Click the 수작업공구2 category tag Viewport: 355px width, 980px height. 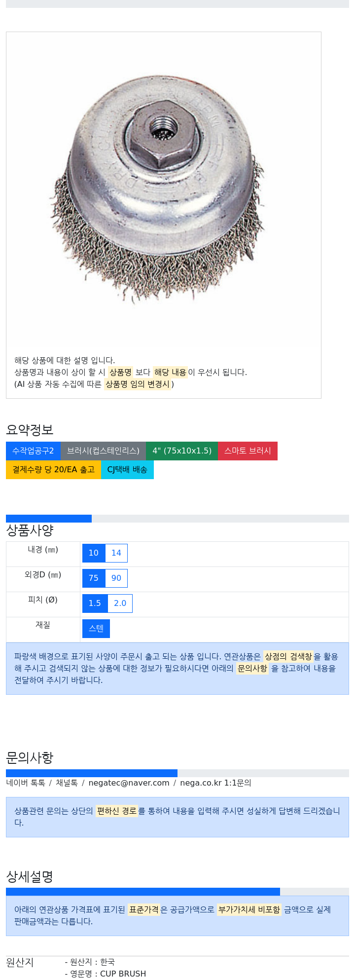pos(33,451)
